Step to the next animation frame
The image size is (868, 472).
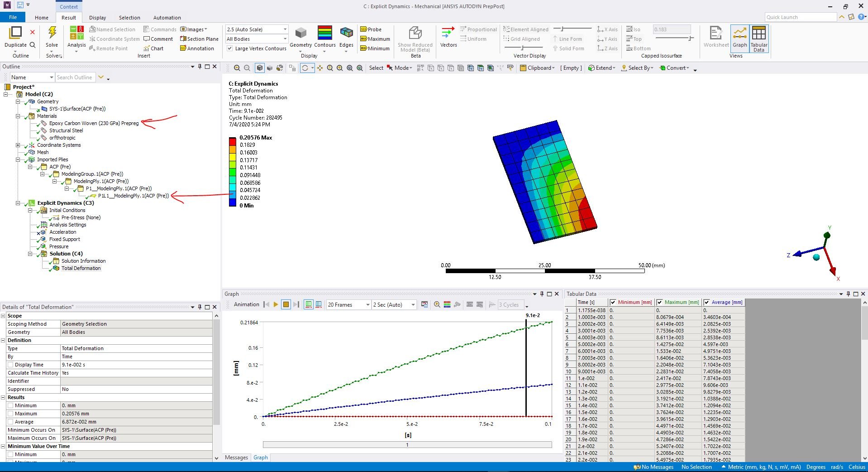tap(296, 304)
